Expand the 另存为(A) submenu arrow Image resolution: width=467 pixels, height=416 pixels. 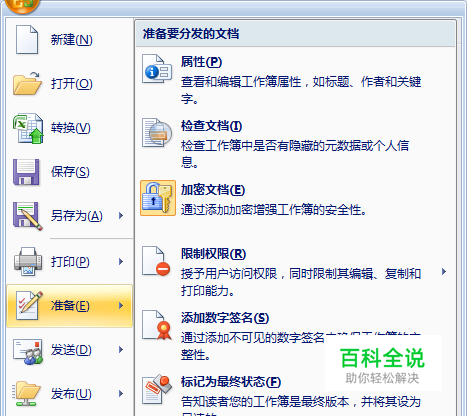click(x=121, y=216)
